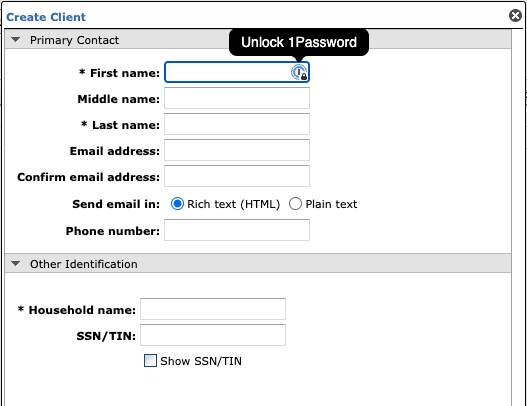The height and width of the screenshot is (406, 527).
Task: Collapse the Primary Contact section arrow
Action: pos(15,40)
